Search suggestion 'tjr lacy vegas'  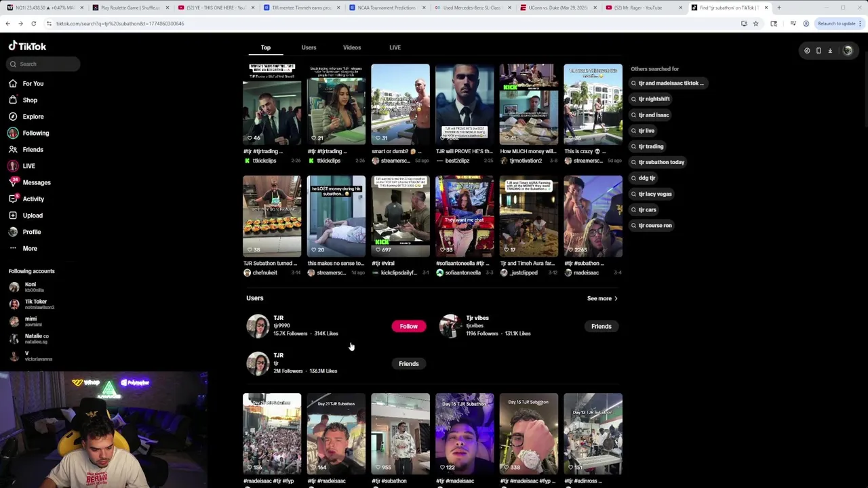pos(652,194)
